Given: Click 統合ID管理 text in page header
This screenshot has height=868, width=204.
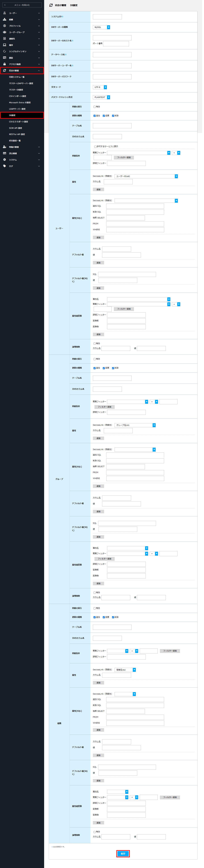Looking at the screenshot, I should coord(61,5).
